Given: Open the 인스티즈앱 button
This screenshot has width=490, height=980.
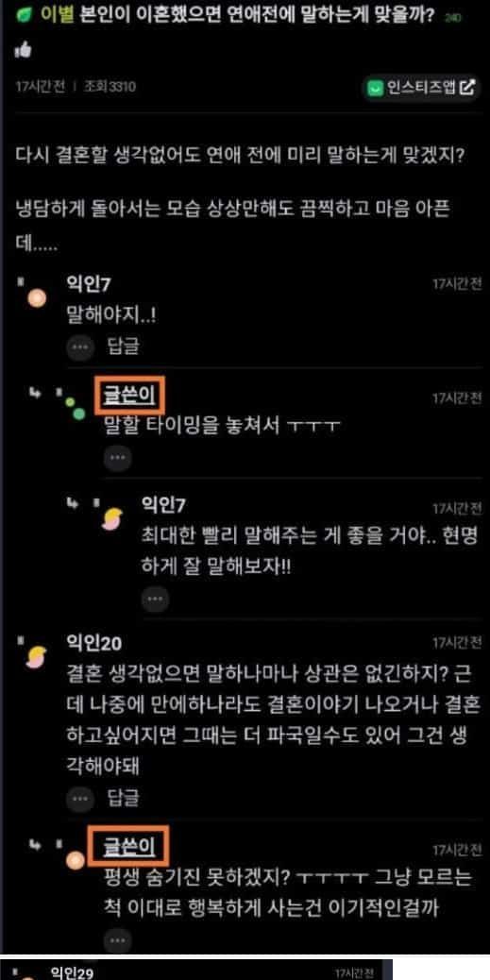Looking at the screenshot, I should (x=423, y=89).
